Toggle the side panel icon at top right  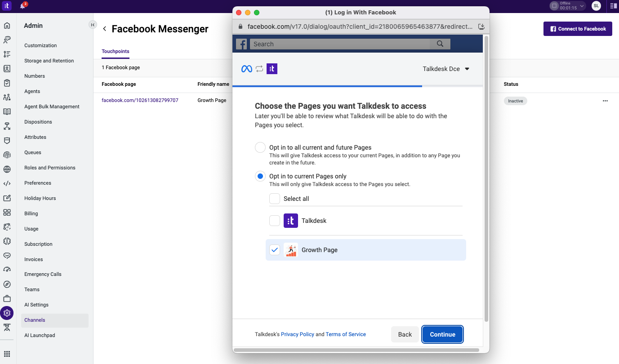(x=614, y=6)
